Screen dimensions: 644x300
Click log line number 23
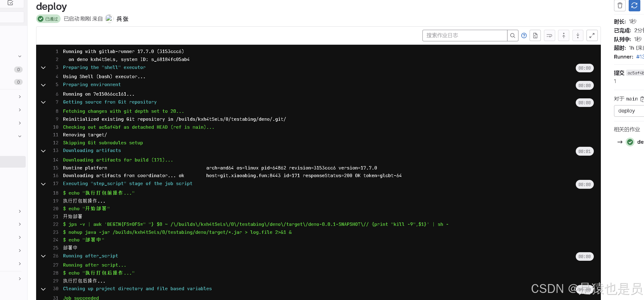(x=55, y=232)
